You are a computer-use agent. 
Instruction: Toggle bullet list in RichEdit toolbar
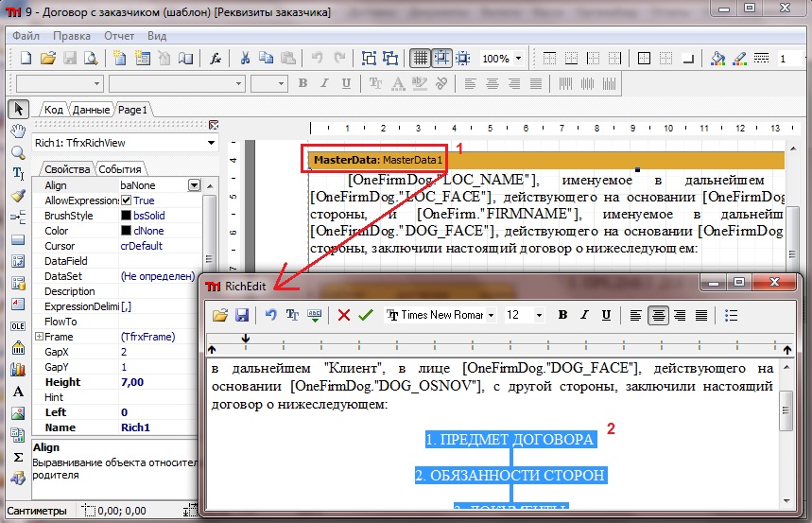pos(731,315)
